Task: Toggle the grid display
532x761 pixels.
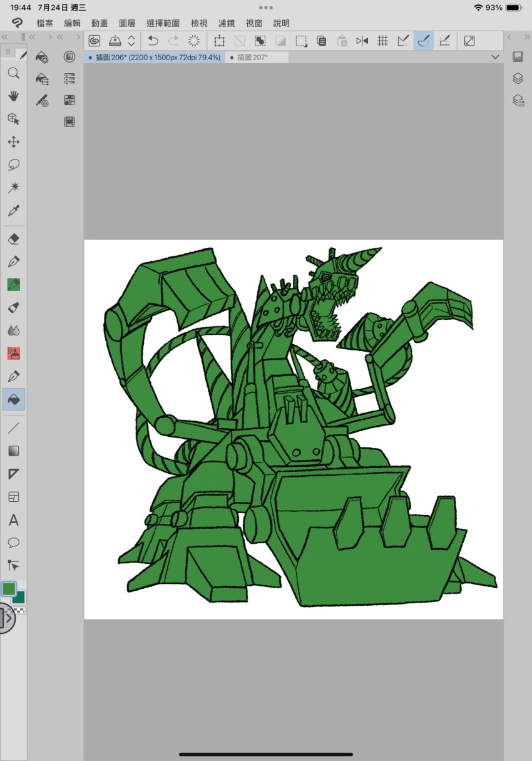Action: point(383,41)
